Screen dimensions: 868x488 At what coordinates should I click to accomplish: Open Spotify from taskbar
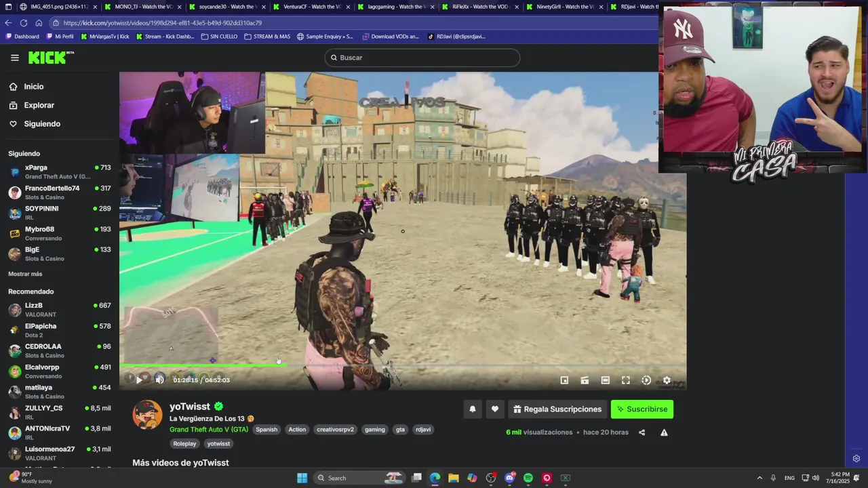coord(528,478)
